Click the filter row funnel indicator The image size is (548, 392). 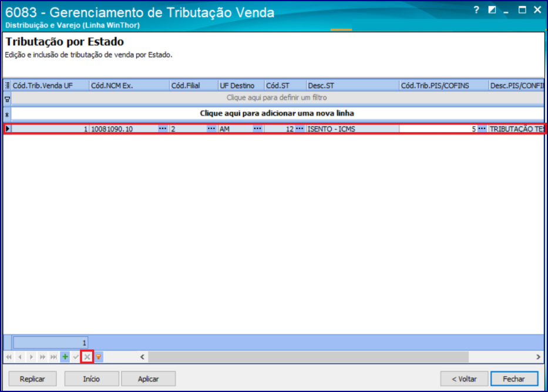point(7,99)
